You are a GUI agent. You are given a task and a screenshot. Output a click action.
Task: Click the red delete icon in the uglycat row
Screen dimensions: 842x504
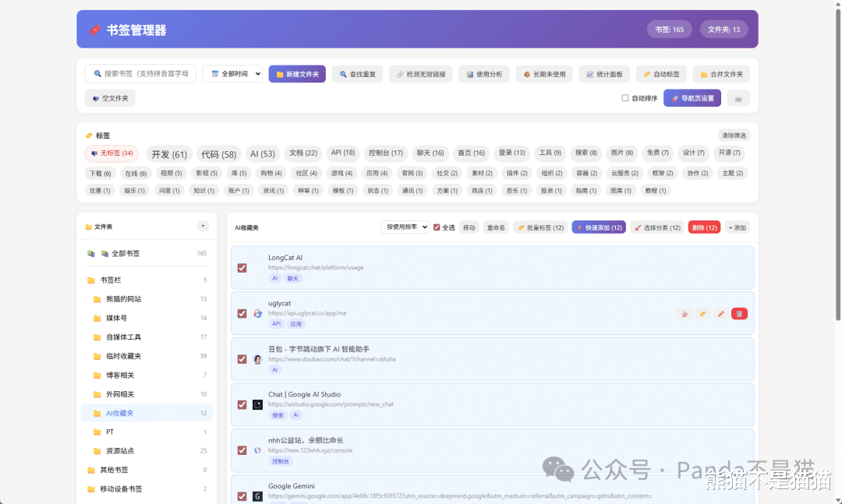pyautogui.click(x=739, y=314)
